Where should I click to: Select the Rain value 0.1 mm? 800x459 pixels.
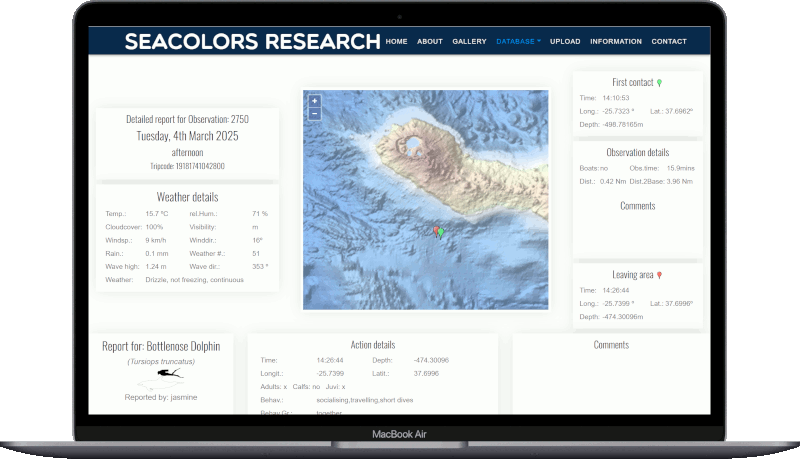157,253
